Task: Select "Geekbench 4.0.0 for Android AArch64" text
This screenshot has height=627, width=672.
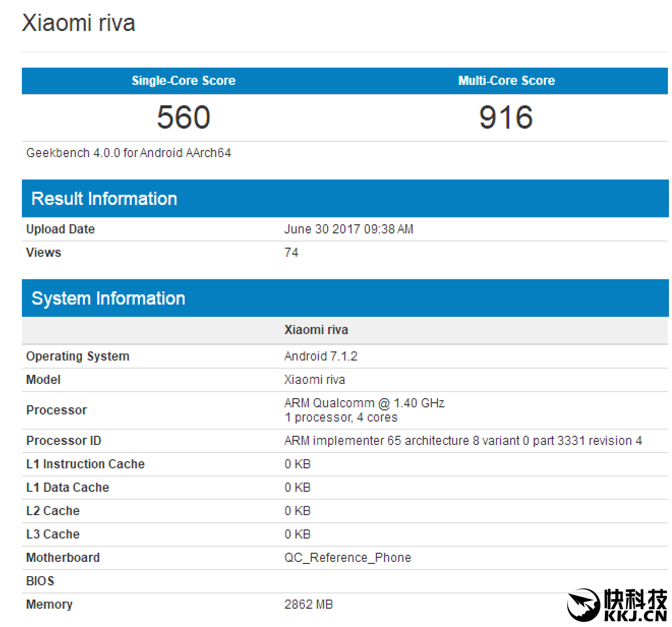Action: (x=129, y=153)
